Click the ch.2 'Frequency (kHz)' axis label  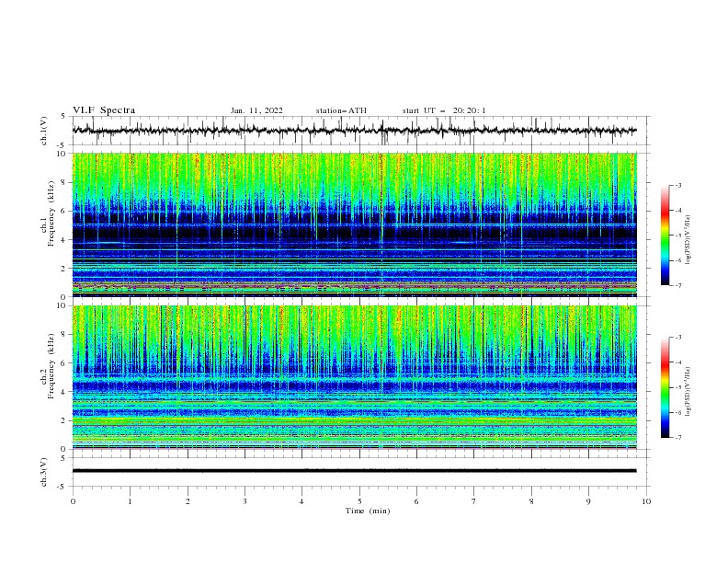[x=51, y=366]
